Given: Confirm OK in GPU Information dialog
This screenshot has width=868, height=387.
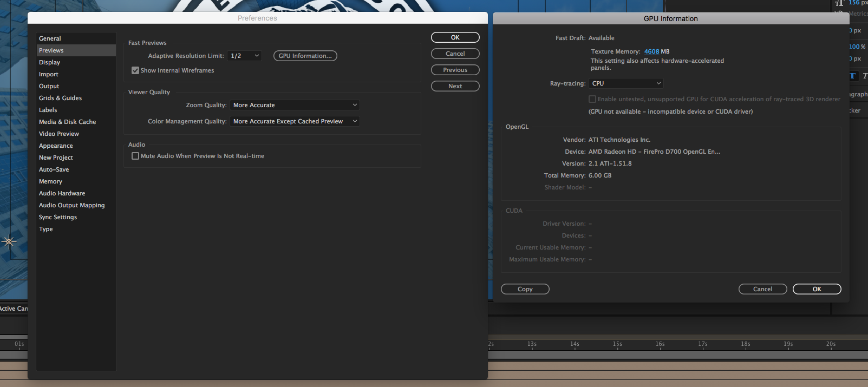Looking at the screenshot, I should 817,289.
